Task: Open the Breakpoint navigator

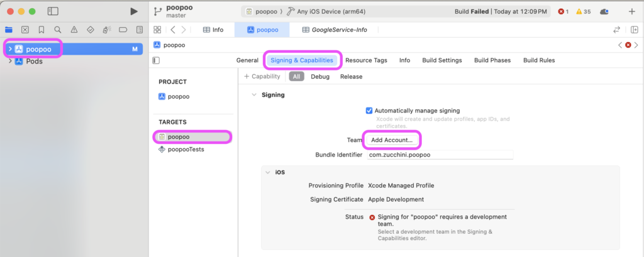Action: (123, 30)
